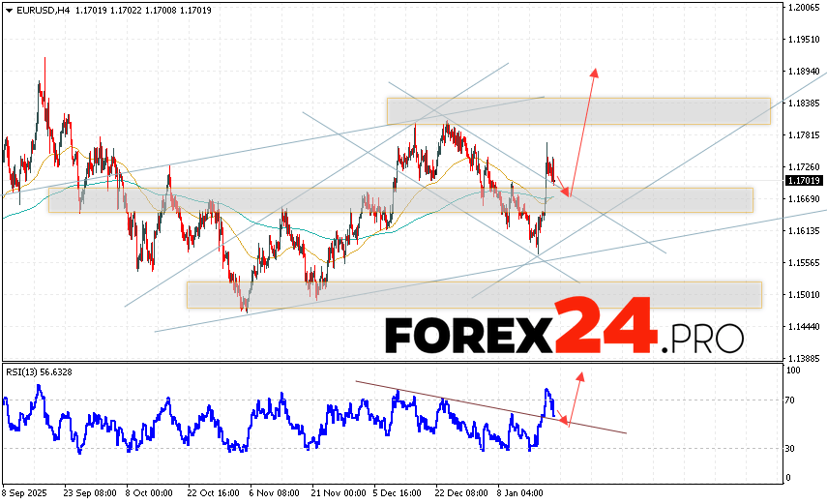Image resolution: width=827 pixels, height=504 pixels.
Task: Click the RSI(13) 56.6328 indicator label
Action: 38,371
